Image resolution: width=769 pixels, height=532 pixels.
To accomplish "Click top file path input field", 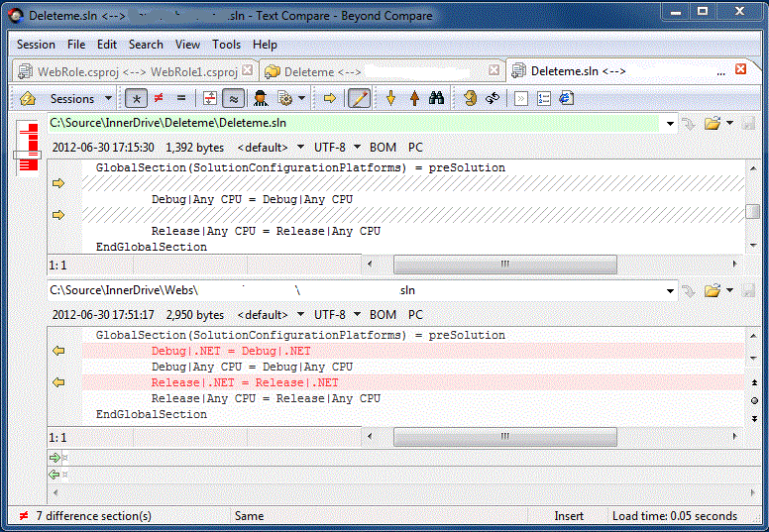I will point(355,123).
